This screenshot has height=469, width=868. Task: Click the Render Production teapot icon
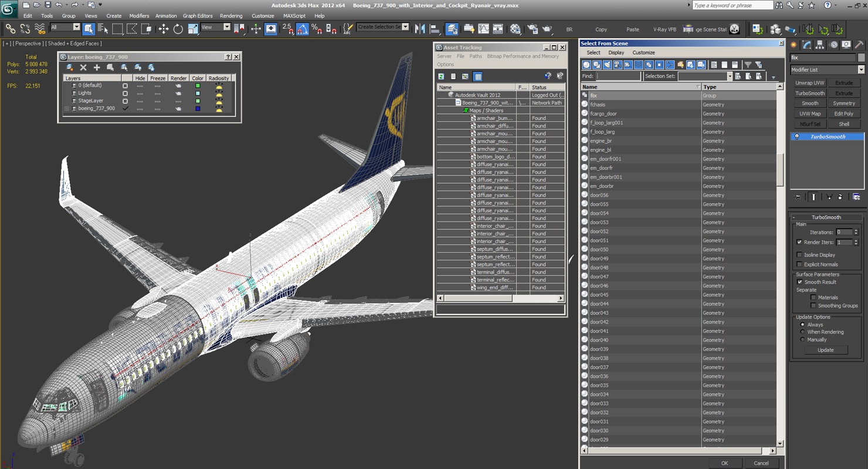(547, 28)
